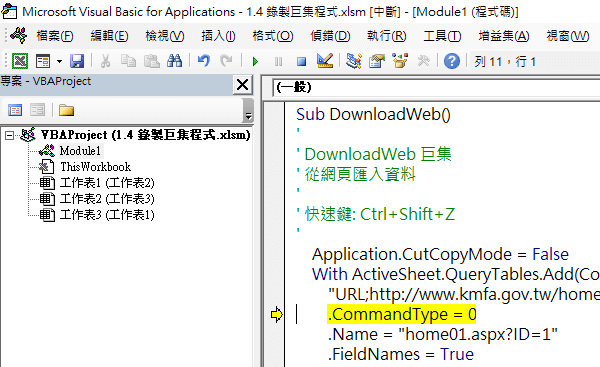Open Help with the question mark icon
600x367 pixels.
pos(452,61)
